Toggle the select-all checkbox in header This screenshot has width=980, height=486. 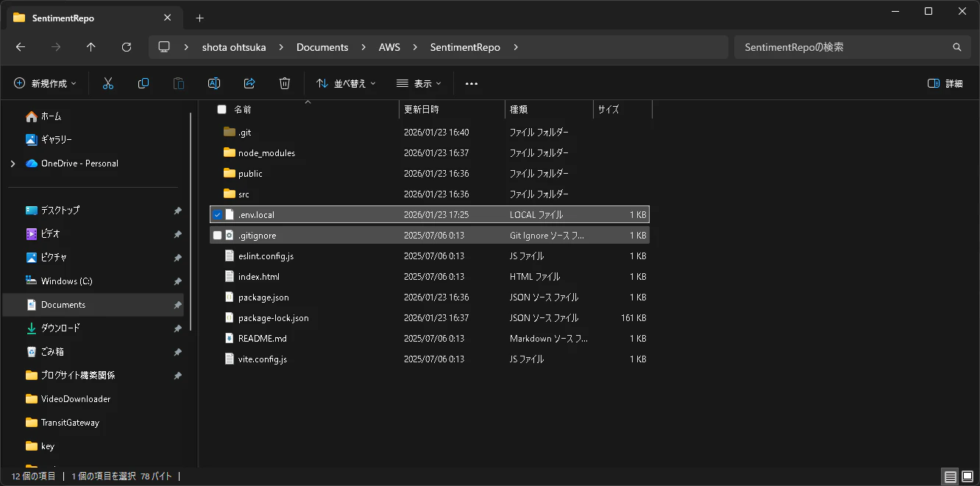click(x=221, y=109)
